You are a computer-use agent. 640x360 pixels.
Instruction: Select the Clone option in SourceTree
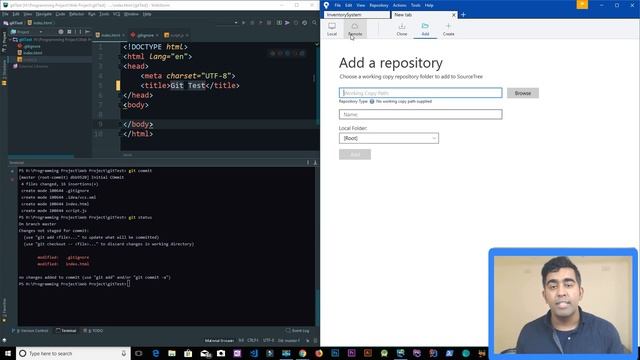(402, 29)
